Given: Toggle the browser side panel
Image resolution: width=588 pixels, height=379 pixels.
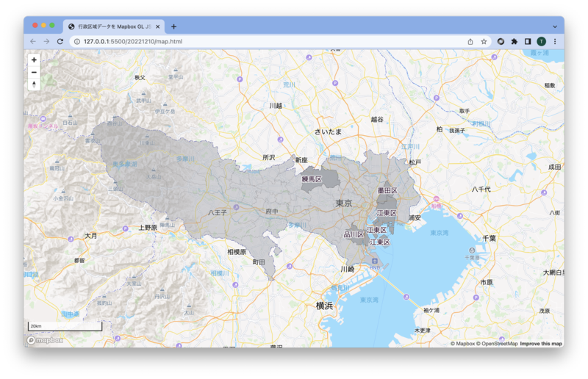Looking at the screenshot, I should [528, 42].
